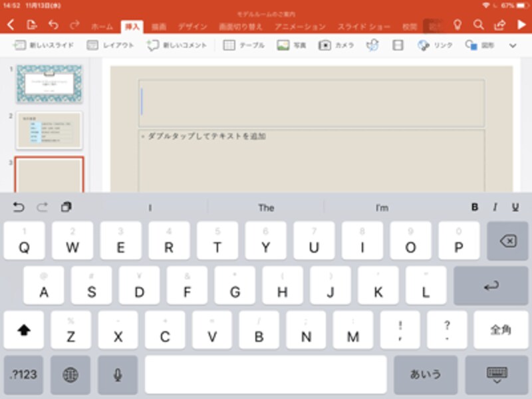
Task: Toggle bold formatting on keyboard bar
Action: 475,207
